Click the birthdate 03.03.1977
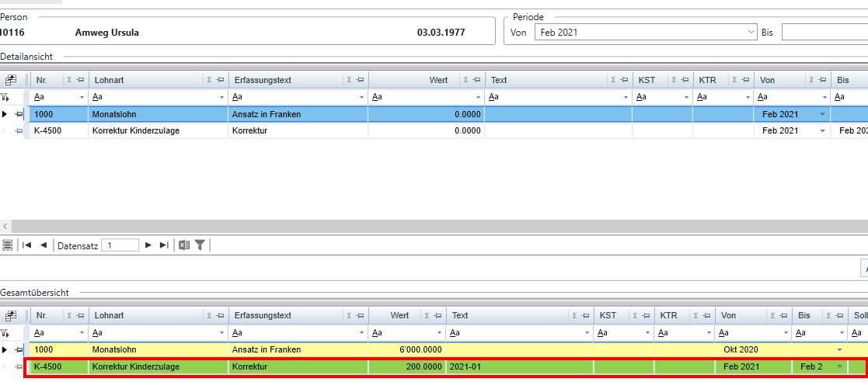Screen dimensions: 868x382 pyautogui.click(x=441, y=33)
